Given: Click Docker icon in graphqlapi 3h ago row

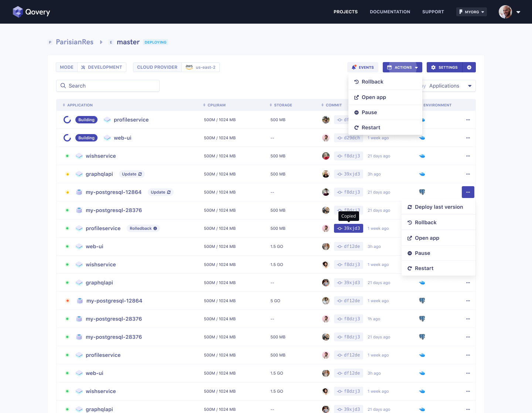Looking at the screenshot, I should 422,174.
